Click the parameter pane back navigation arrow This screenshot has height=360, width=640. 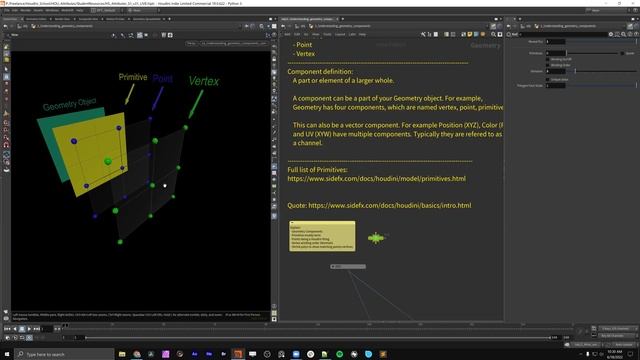509,26
